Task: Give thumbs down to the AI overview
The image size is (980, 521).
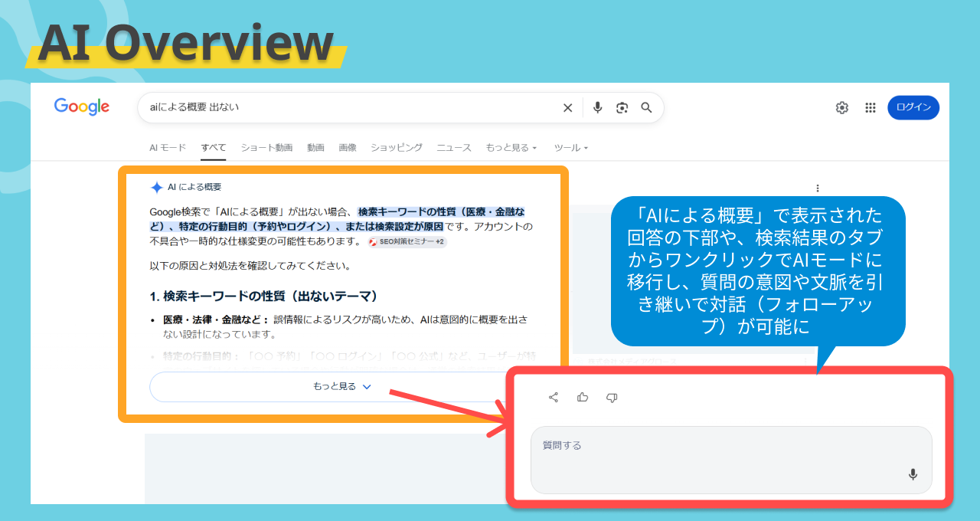Action: tap(612, 397)
